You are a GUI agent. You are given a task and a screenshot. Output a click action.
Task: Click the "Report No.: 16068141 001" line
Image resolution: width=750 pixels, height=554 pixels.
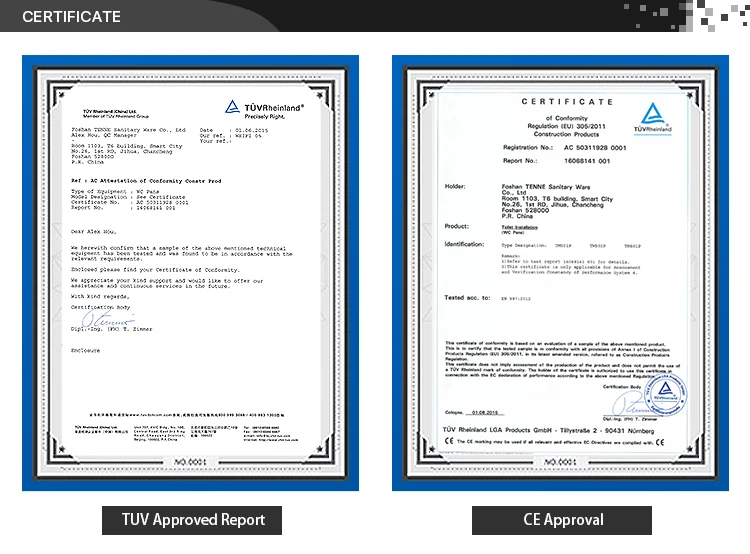coord(556,161)
